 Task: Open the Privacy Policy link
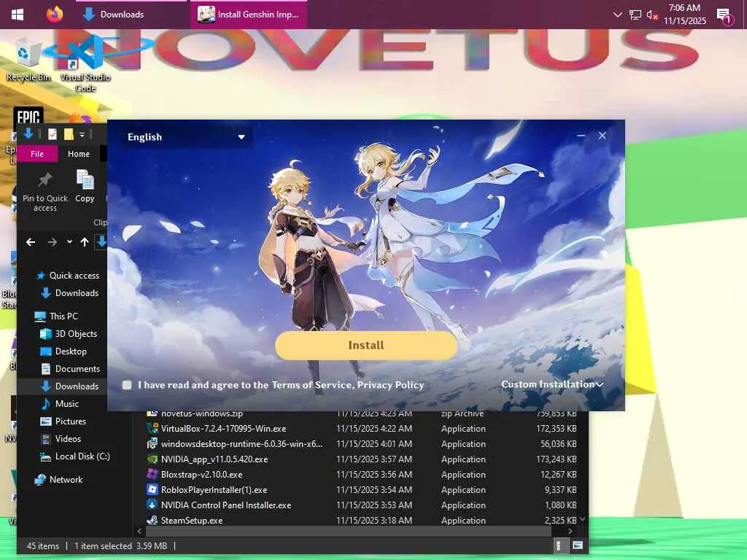click(x=390, y=385)
